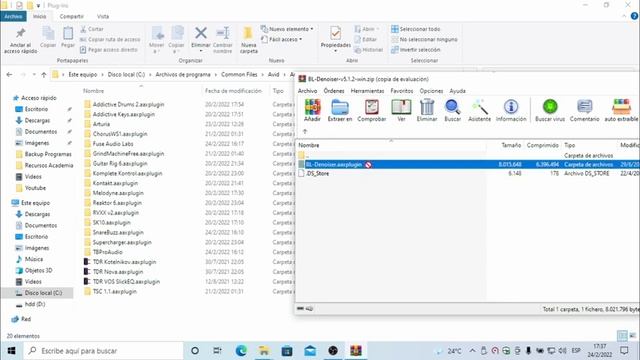Switch to the Compartir ribbon tab
This screenshot has width=640, height=360.
71,16
